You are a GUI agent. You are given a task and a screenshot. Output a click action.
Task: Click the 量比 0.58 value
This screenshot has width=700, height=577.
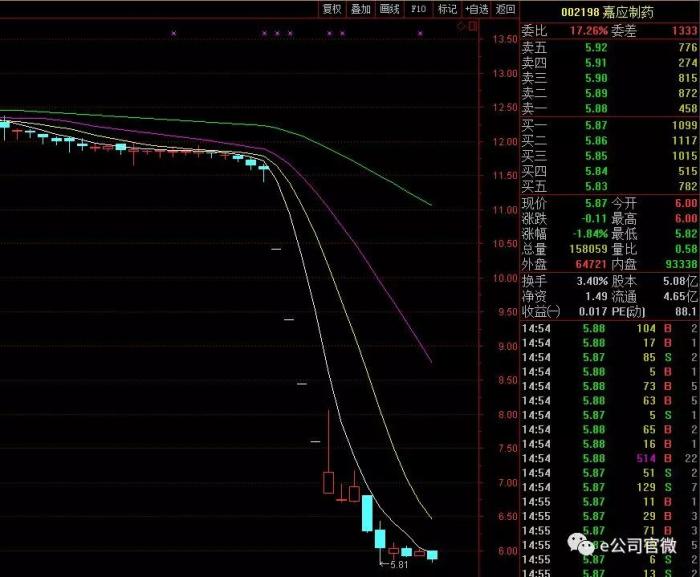tap(686, 249)
